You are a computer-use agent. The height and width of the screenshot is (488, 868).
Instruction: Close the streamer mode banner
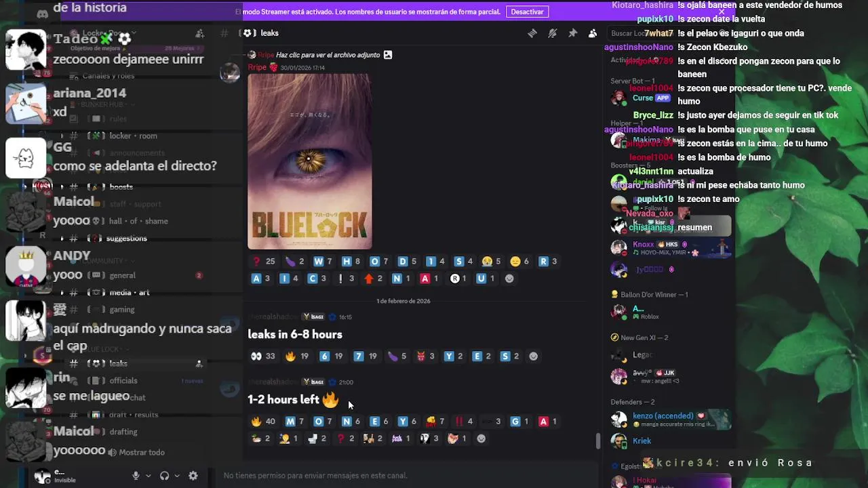(x=722, y=12)
